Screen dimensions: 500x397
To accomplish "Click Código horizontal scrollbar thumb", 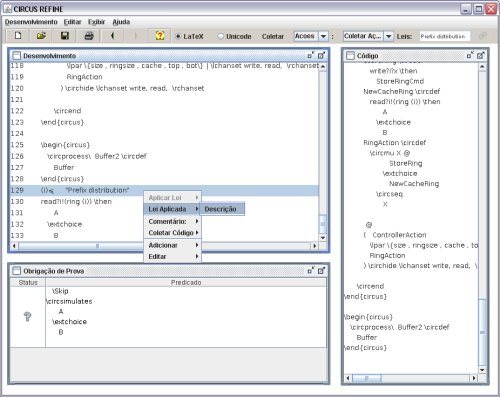I will tap(367, 378).
